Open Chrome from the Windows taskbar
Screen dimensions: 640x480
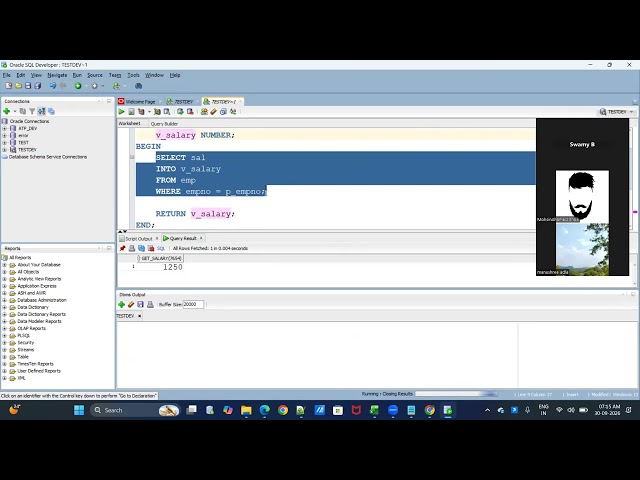pyautogui.click(x=283, y=410)
